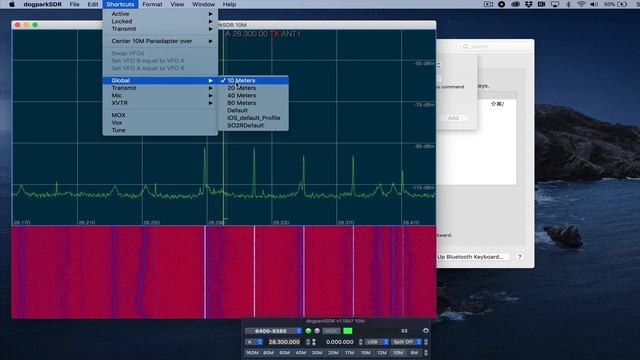Open the File menu
The image size is (640, 360).
click(x=74, y=4)
